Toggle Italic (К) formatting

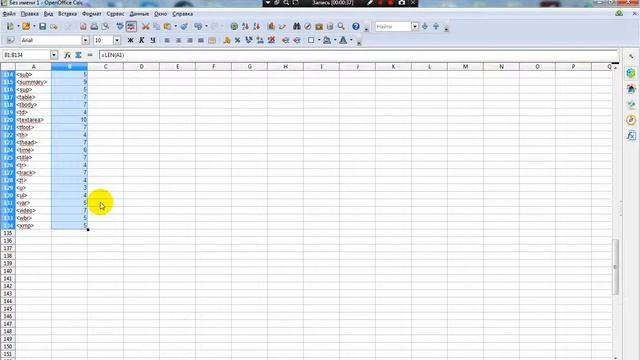pos(142,40)
